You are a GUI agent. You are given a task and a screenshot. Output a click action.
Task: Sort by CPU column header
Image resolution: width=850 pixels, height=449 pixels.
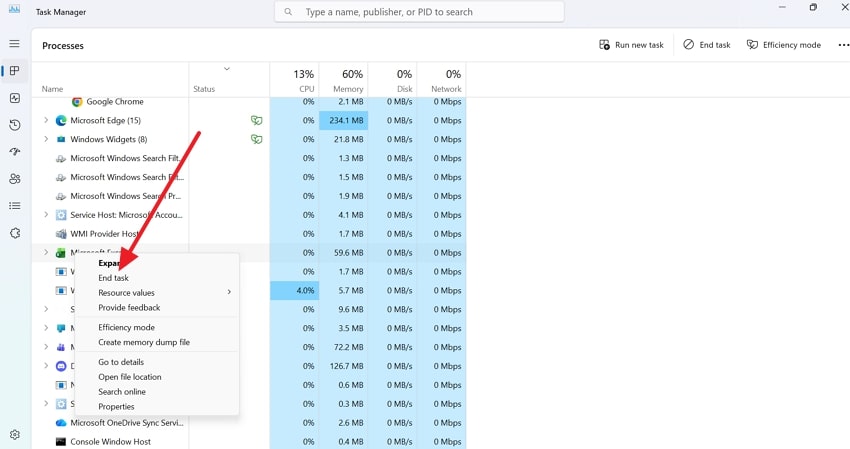[294, 80]
